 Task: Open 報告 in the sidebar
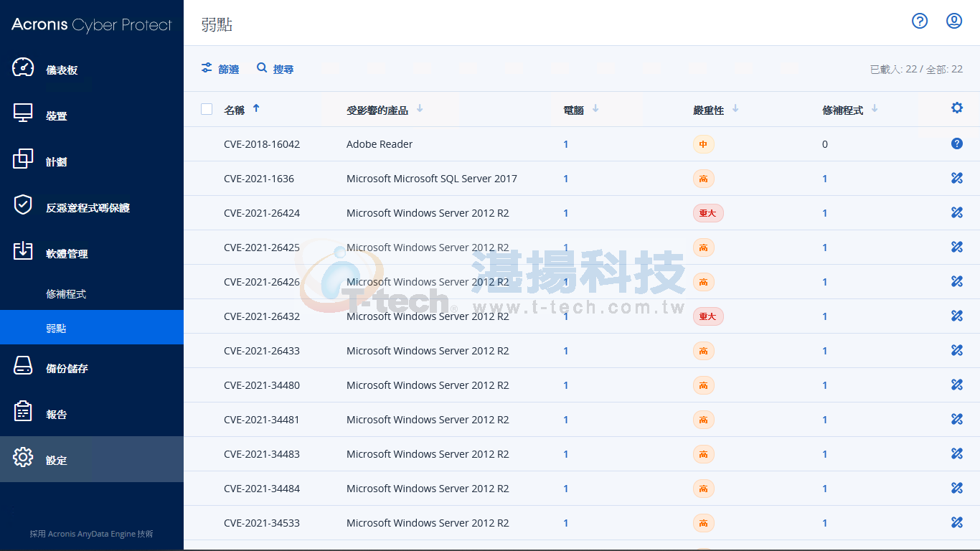click(x=92, y=413)
